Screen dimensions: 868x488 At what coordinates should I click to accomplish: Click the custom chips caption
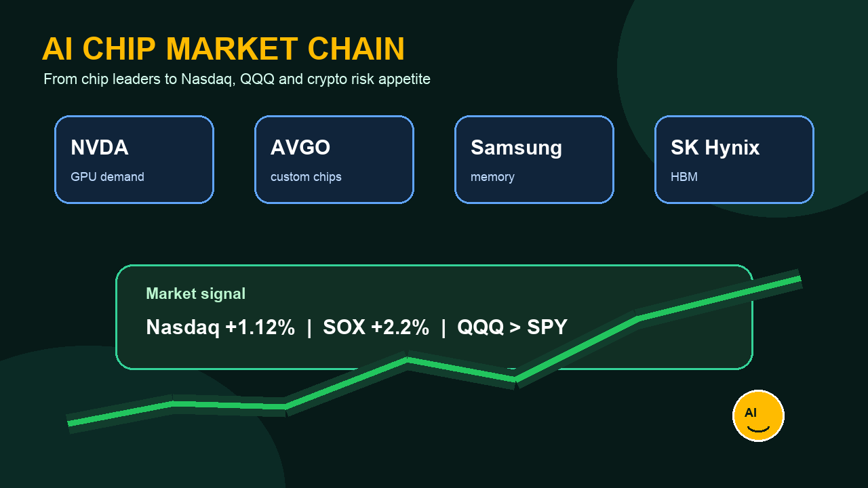click(x=306, y=177)
